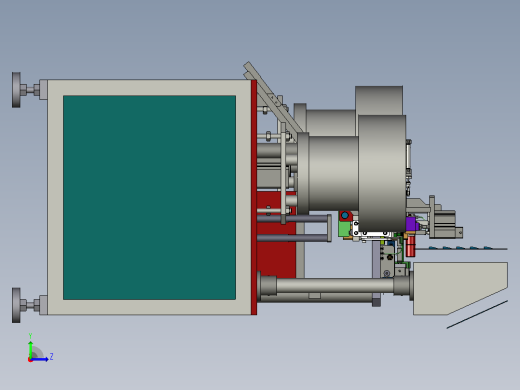Select the gray cabinet frame top border
The width and height of the screenshot is (520, 390).
coord(149,87)
